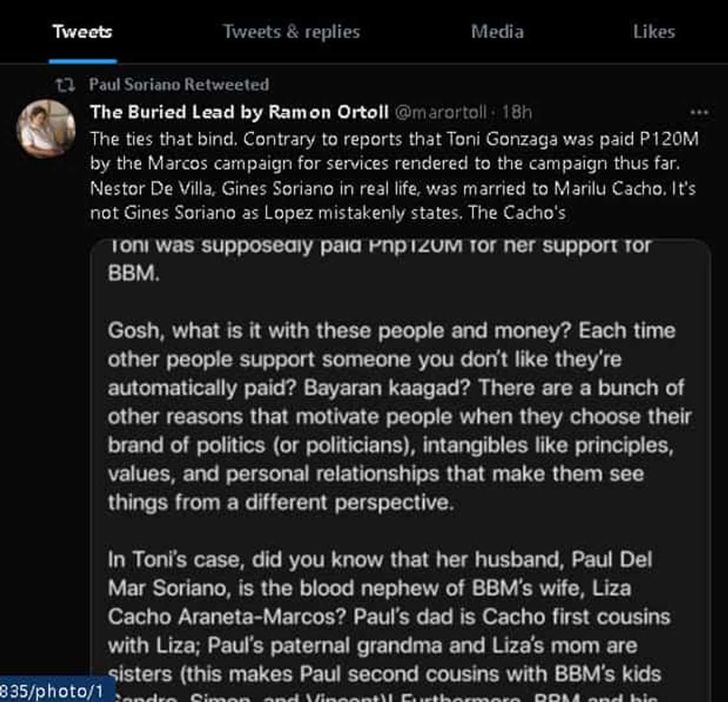Switch to the Tweets tab

pyautogui.click(x=82, y=31)
